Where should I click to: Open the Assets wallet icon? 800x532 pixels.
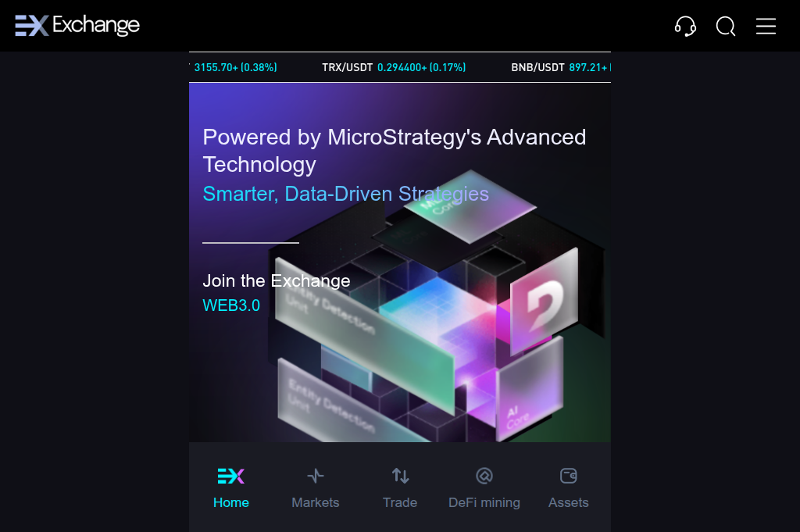(569, 476)
